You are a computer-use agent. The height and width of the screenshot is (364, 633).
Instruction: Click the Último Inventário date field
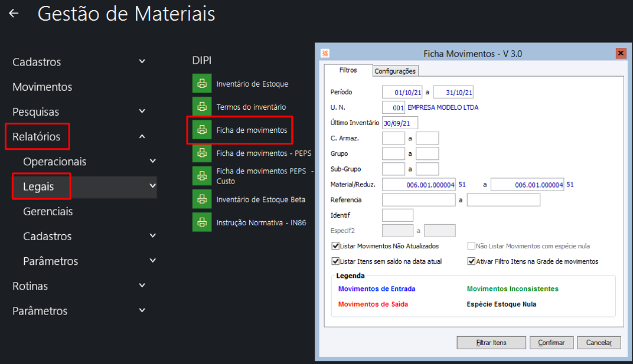(400, 123)
